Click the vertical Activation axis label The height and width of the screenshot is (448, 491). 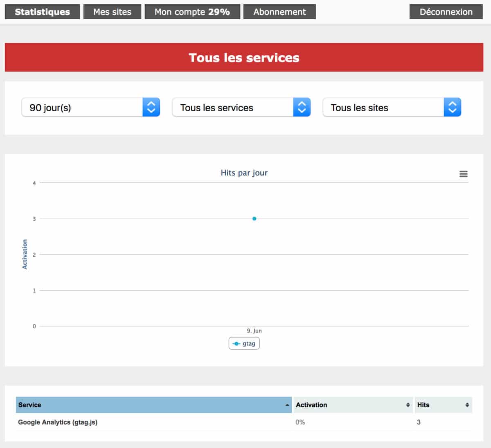25,254
